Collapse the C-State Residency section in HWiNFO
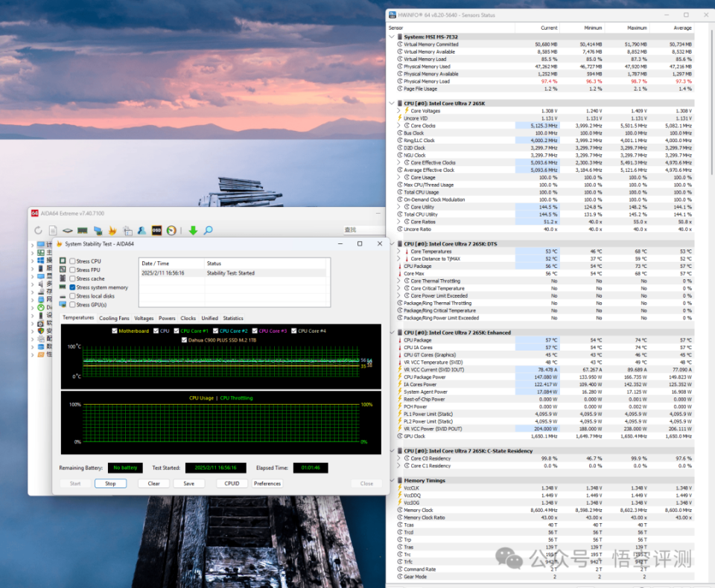The image size is (715, 588). [392, 451]
